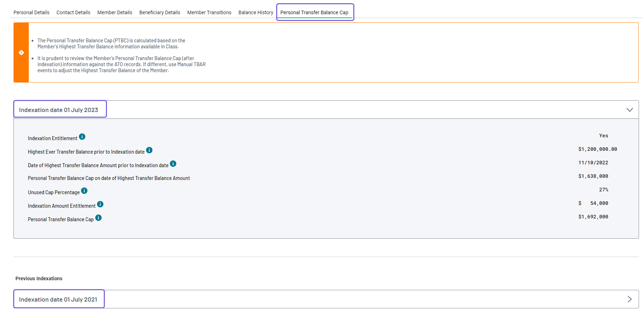Screen dimensions: 644x324
Task: Select the Member Details tab
Action: point(114,12)
